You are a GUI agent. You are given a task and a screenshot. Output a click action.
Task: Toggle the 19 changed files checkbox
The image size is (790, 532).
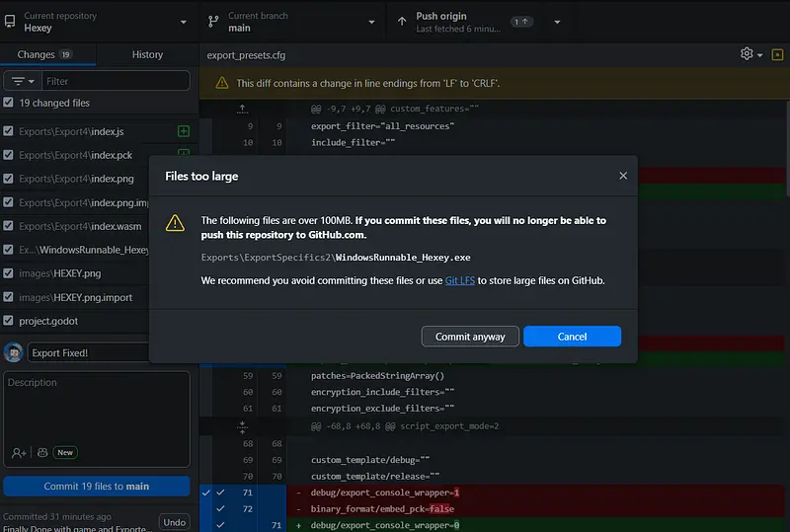pos(9,103)
